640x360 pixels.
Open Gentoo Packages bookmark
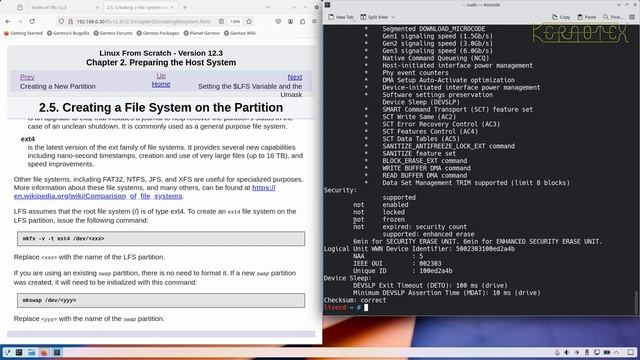[x=158, y=33]
